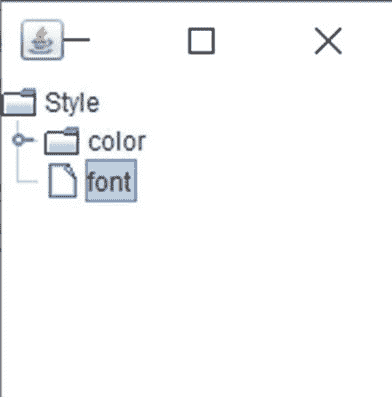This screenshot has width=392, height=398.
Task: Open the Java coffee cup window menu icon
Action: pyautogui.click(x=42, y=40)
